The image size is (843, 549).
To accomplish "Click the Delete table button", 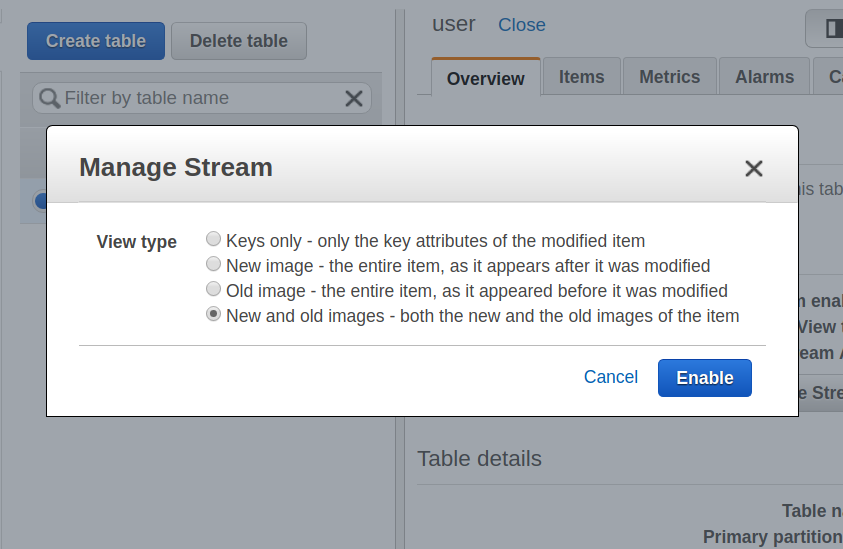I will pos(238,41).
